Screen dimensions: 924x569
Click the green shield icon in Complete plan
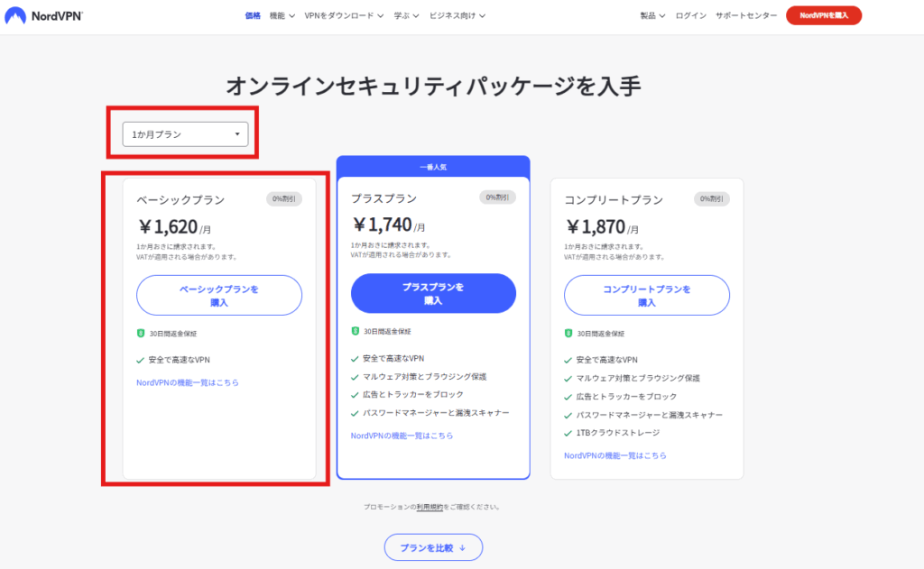(x=568, y=334)
